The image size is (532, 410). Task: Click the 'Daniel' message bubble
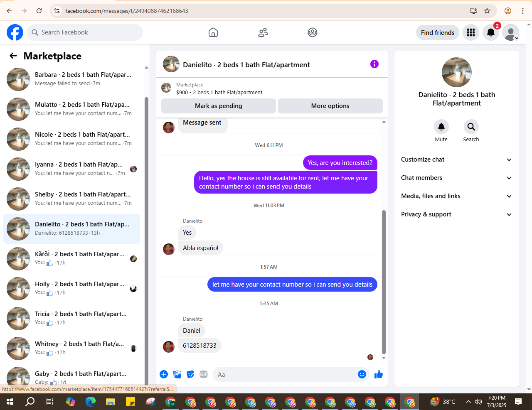point(192,330)
